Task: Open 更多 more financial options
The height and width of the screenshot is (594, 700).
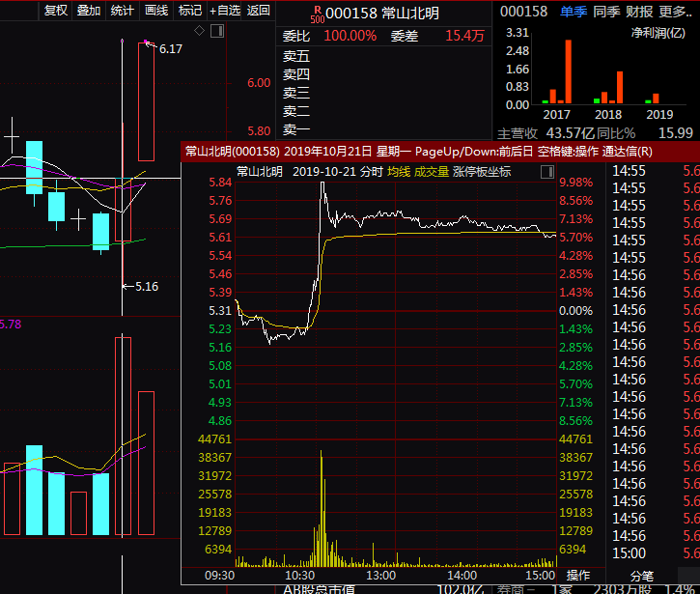Action: tap(675, 12)
